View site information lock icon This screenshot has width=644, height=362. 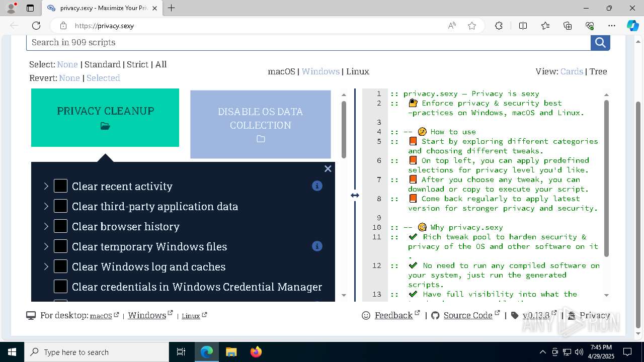pyautogui.click(x=63, y=26)
